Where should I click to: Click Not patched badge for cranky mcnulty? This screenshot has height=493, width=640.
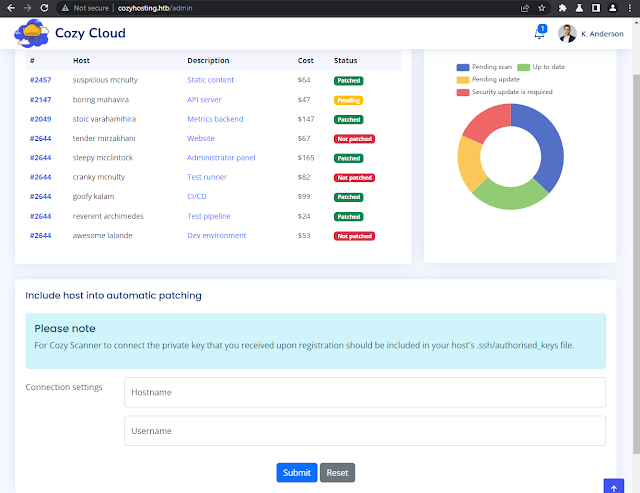(x=354, y=178)
